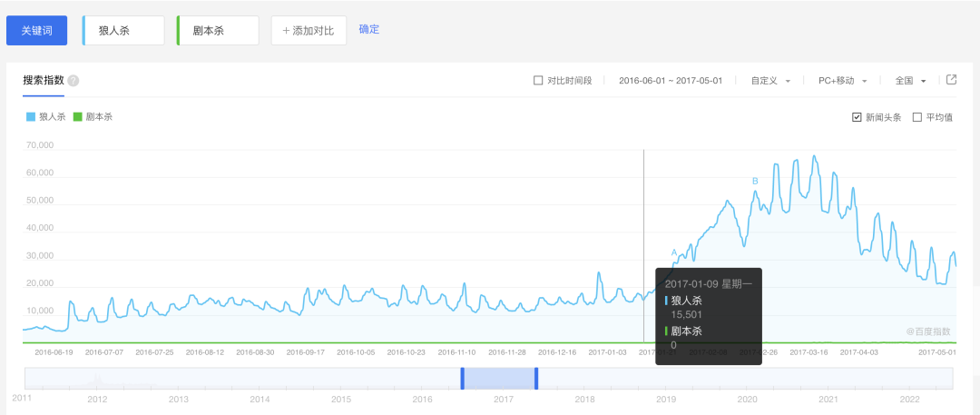Expand the PC+移动 device dropdown
Image resolution: width=980 pixels, height=415 pixels.
tap(841, 81)
